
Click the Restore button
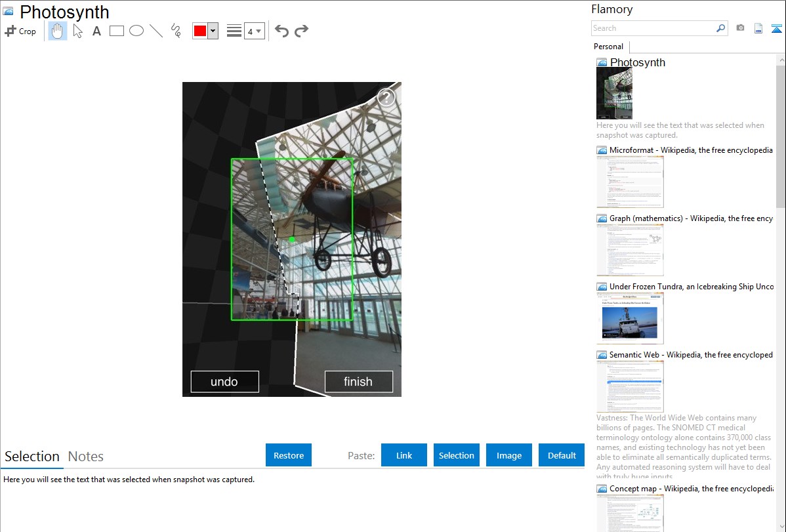pos(289,455)
